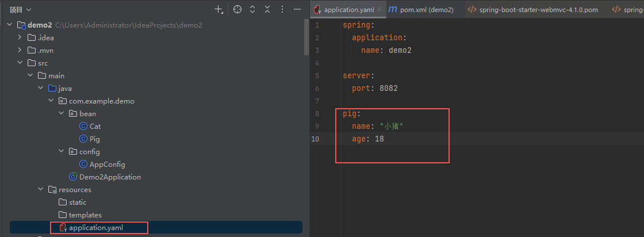Click the config package icon
The image size is (644, 237).
[x=72, y=151]
